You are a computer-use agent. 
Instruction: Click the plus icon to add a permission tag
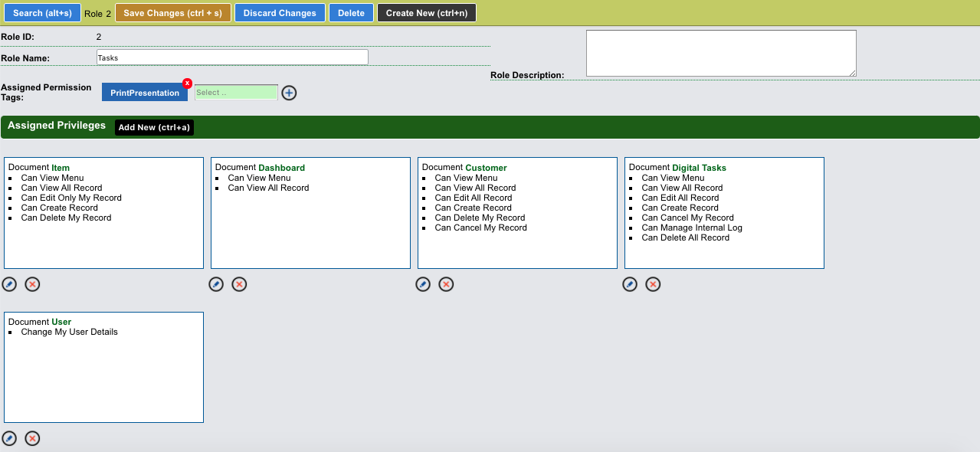(289, 92)
